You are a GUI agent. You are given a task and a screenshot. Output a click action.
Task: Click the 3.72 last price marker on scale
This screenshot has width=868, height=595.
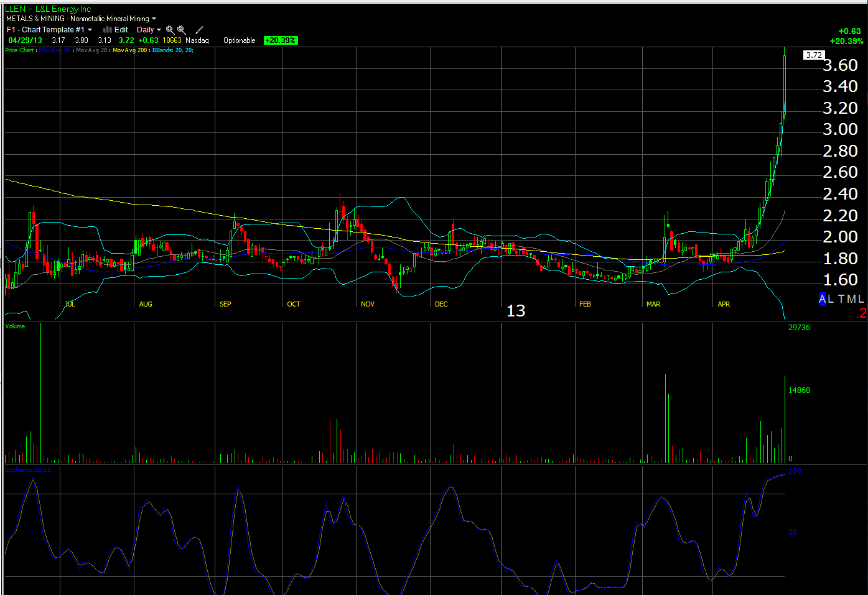[x=813, y=55]
